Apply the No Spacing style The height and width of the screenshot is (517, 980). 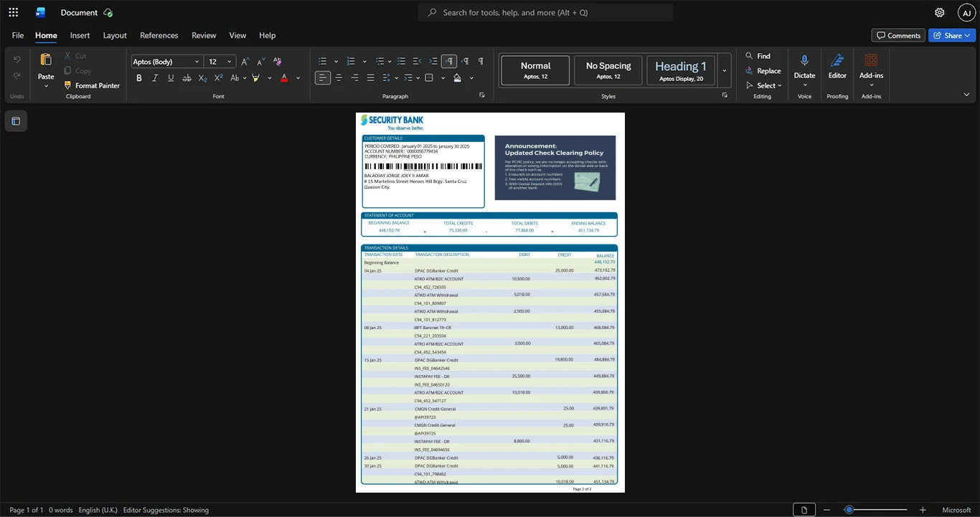[x=608, y=70]
